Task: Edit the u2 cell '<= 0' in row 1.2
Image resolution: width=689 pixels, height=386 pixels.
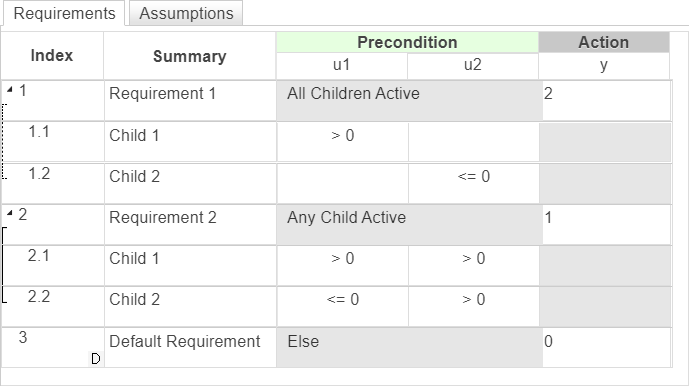Action: (474, 183)
